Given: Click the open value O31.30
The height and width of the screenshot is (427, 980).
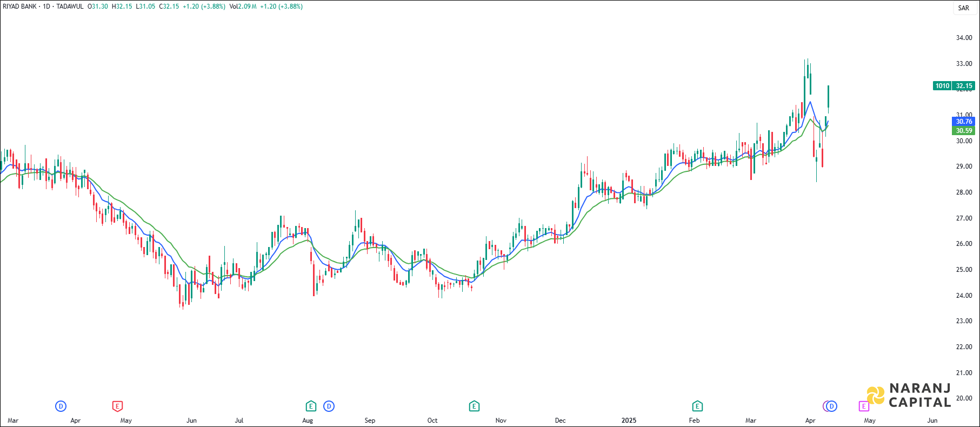Looking at the screenshot, I should tap(98, 6).
